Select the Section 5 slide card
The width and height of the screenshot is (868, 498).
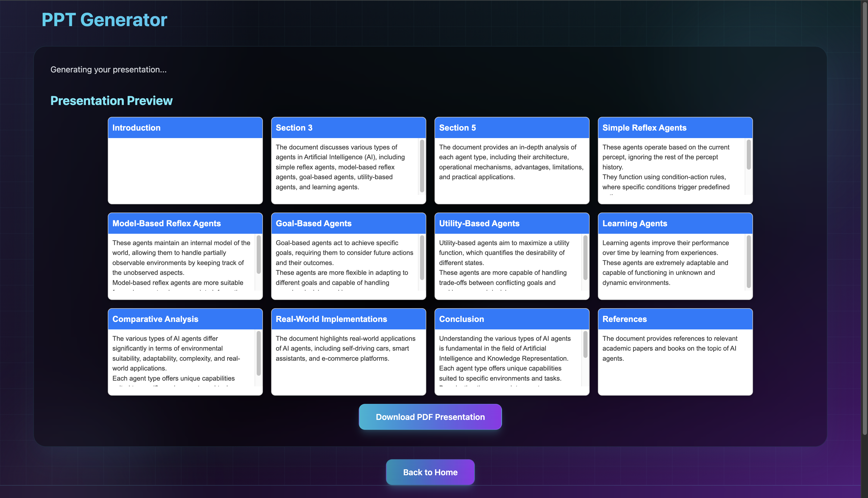[512, 161]
